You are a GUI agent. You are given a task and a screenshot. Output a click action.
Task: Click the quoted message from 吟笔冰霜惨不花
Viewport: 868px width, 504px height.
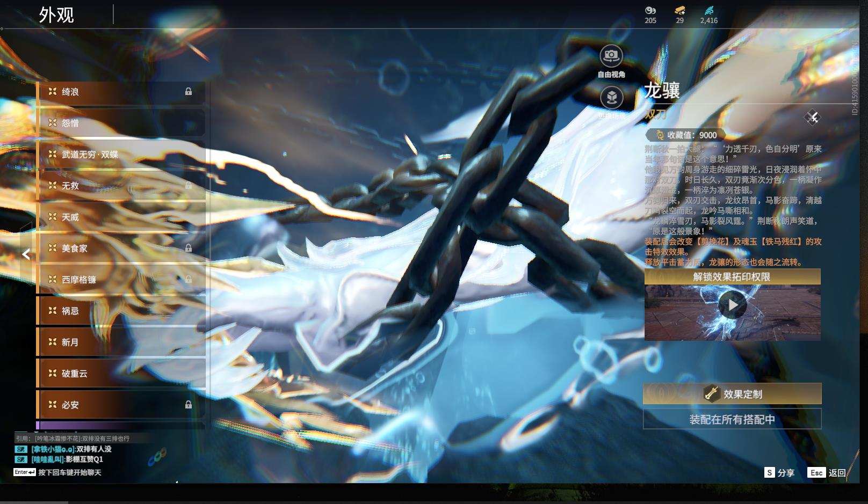coord(73,439)
